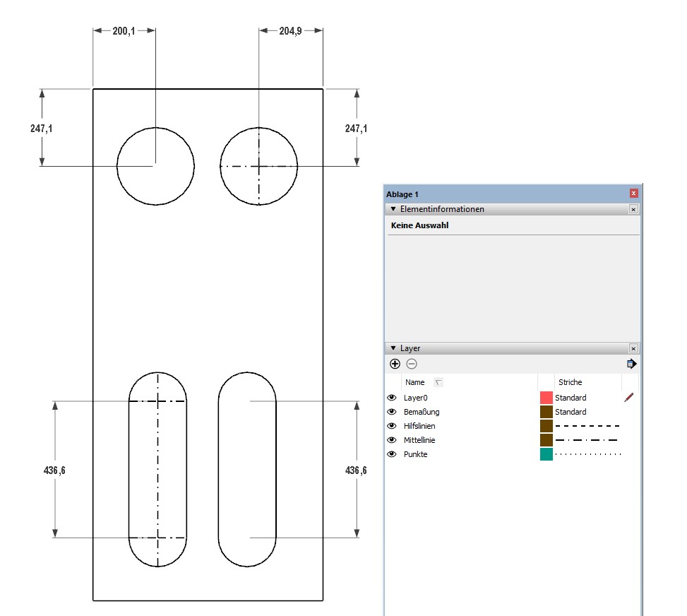Click the red Layer0 color swatch
The width and height of the screenshot is (687, 616).
[x=546, y=398]
